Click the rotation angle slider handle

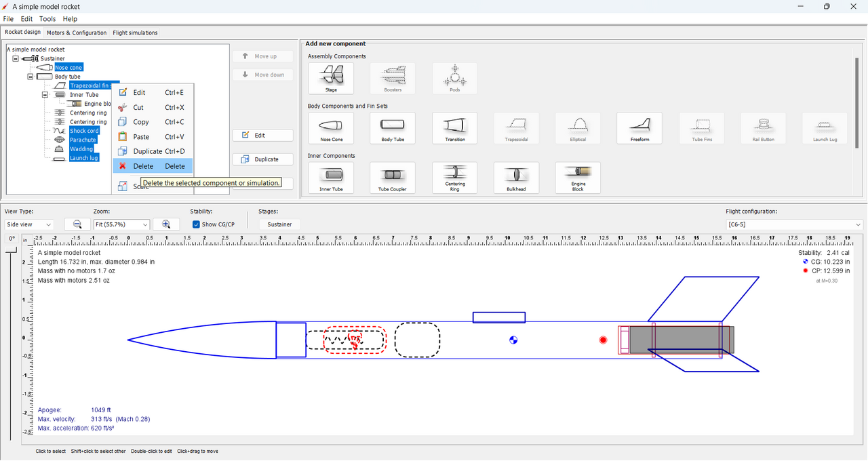[12, 251]
